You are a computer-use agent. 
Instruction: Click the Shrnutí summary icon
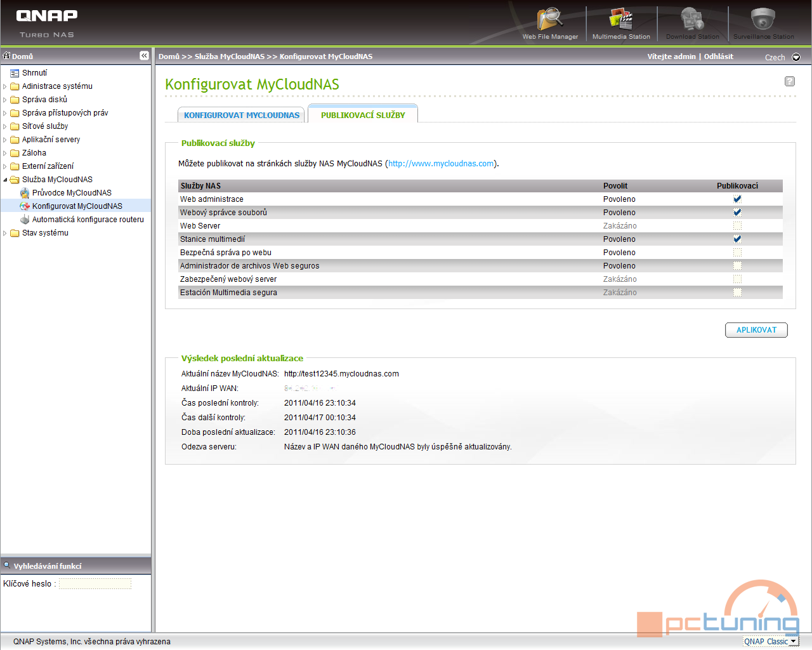(x=15, y=73)
